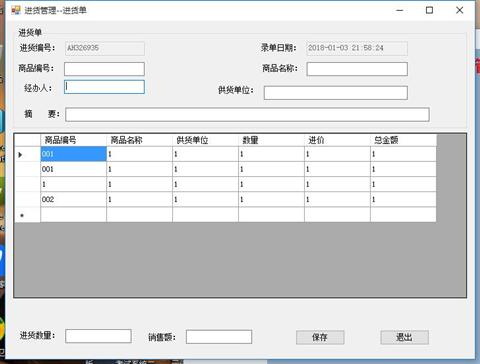Screen dimensions: 480x364
Task: Select the 001 cell in second row
Action: coord(73,169)
